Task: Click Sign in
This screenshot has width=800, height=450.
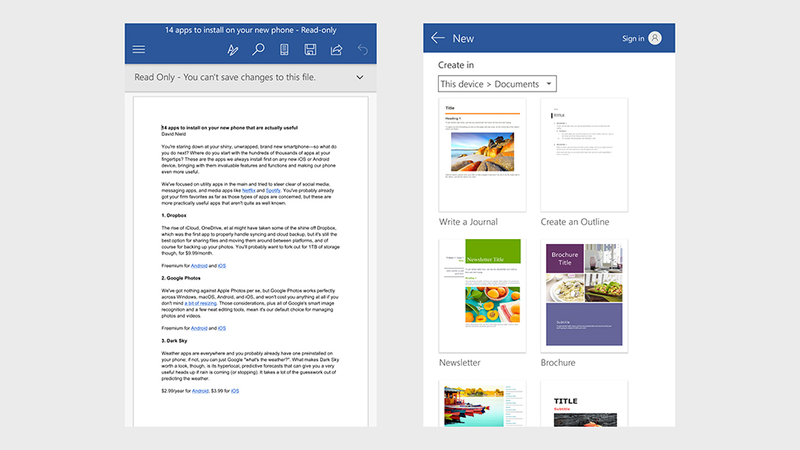Action: pyautogui.click(x=633, y=38)
